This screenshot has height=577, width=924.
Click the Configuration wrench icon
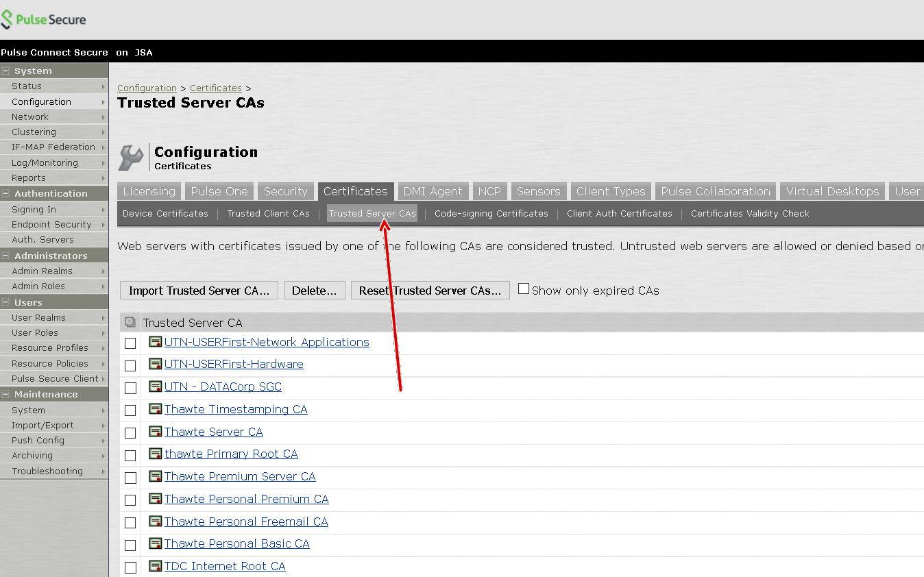pos(132,158)
